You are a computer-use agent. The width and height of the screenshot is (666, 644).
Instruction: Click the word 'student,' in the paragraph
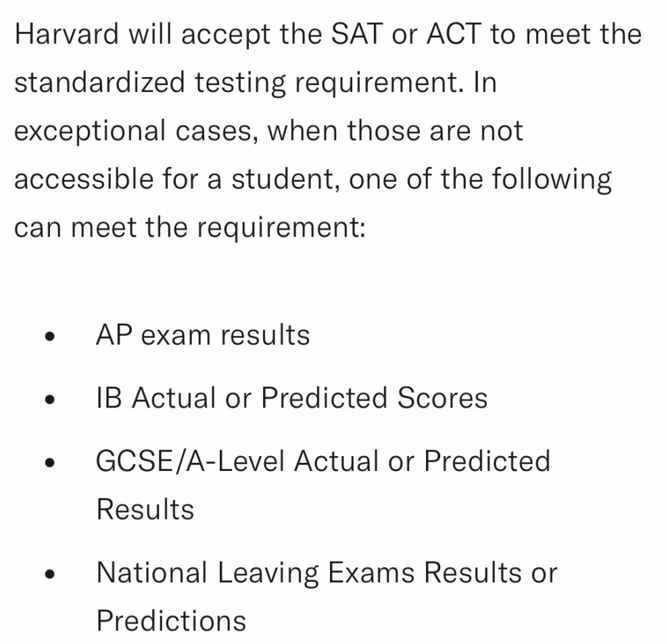(285, 180)
